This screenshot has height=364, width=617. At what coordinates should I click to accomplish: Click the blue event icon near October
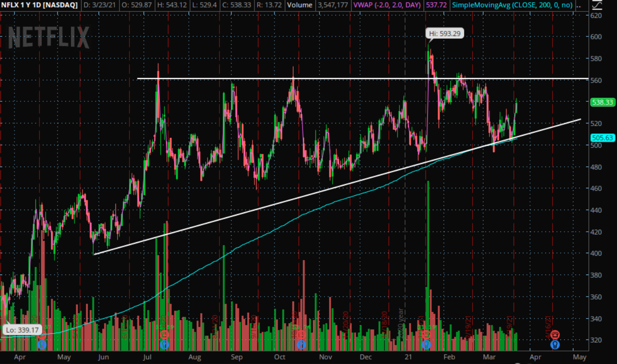(x=300, y=345)
